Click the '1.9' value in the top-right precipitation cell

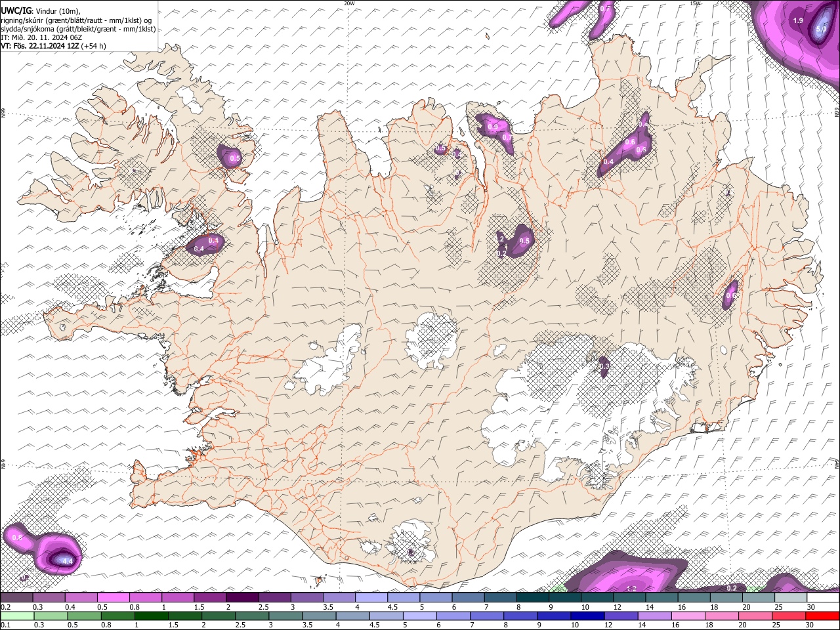click(x=798, y=21)
